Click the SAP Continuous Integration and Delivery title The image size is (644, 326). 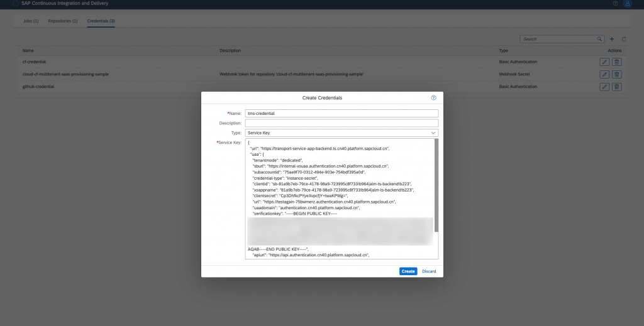coord(65,3)
